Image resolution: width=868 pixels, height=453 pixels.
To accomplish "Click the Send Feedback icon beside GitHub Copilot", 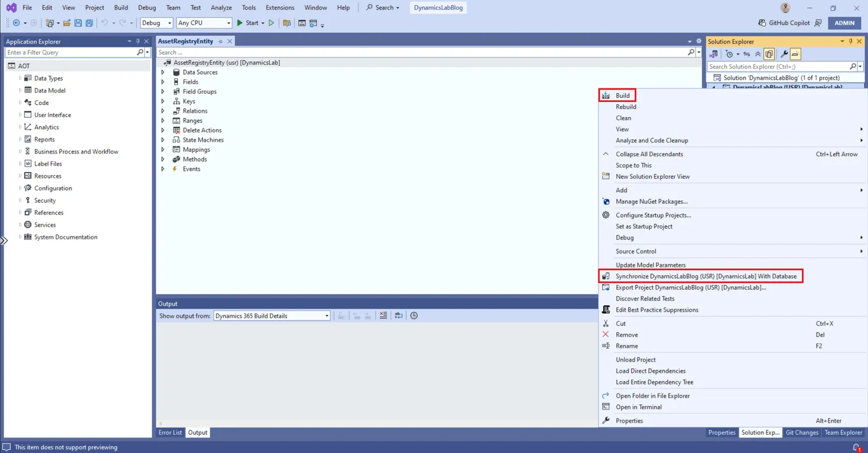I will coord(818,23).
